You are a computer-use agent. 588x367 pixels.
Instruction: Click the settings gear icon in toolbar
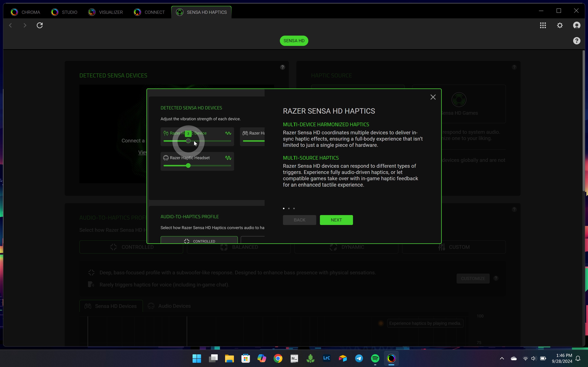[x=560, y=25]
